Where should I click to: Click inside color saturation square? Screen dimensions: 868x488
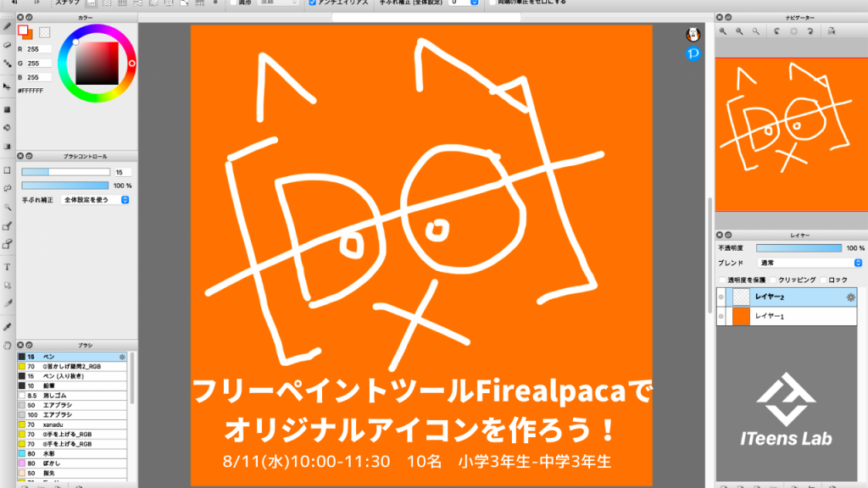97,64
